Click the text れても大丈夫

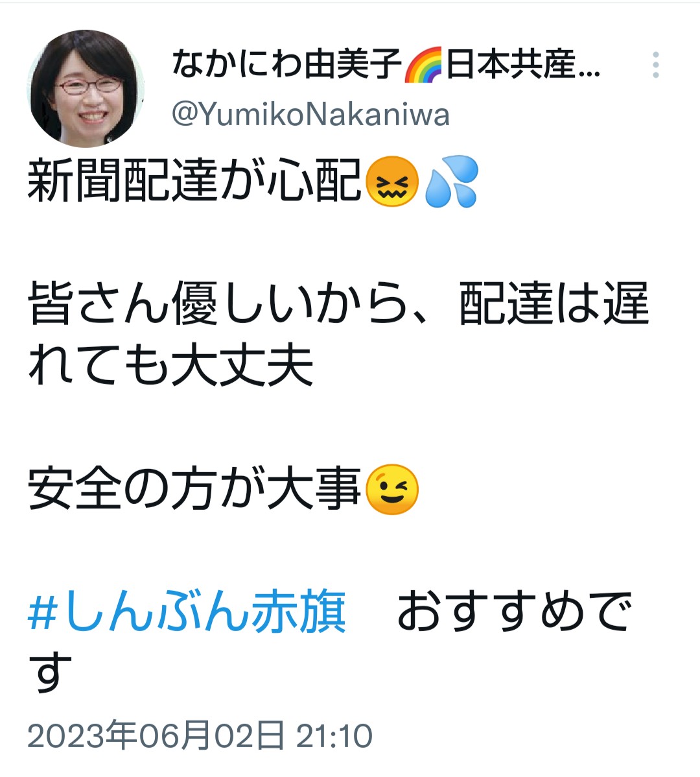click(171, 365)
